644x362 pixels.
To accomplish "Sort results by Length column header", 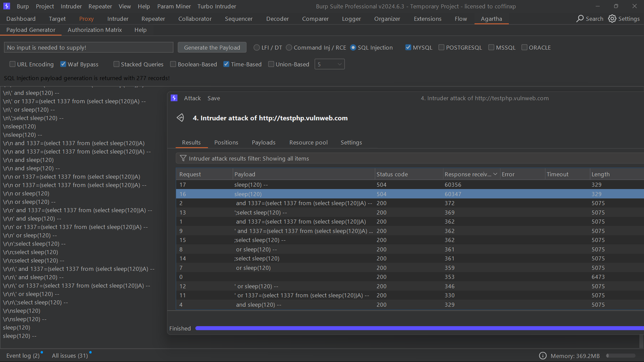I will [x=616, y=174].
